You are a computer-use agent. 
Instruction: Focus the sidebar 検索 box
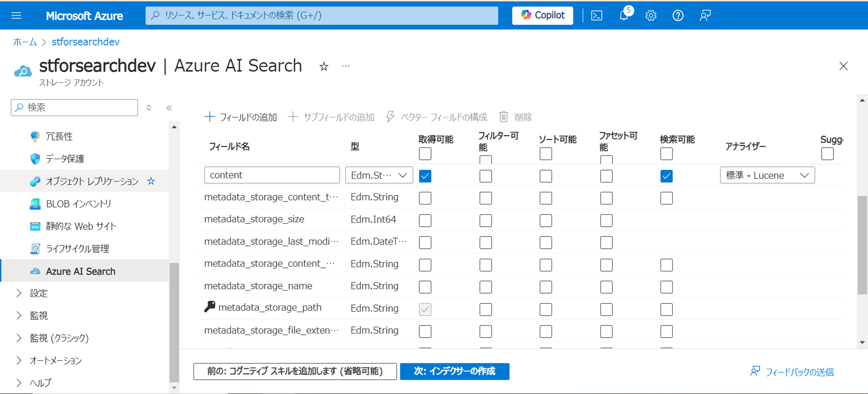tap(74, 108)
